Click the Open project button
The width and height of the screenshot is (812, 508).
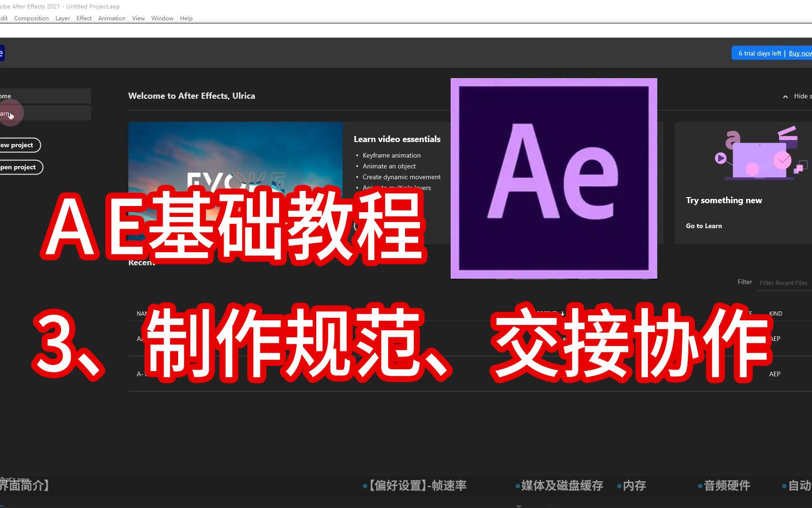21,167
